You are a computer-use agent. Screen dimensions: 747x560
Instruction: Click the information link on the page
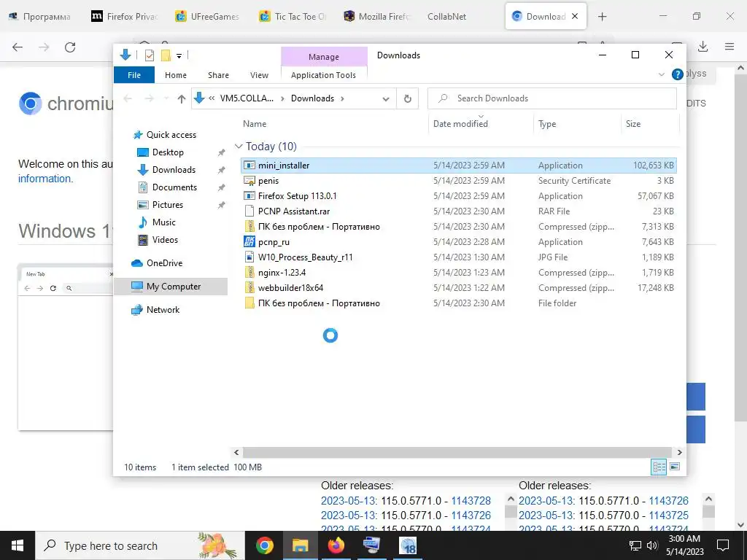point(44,179)
